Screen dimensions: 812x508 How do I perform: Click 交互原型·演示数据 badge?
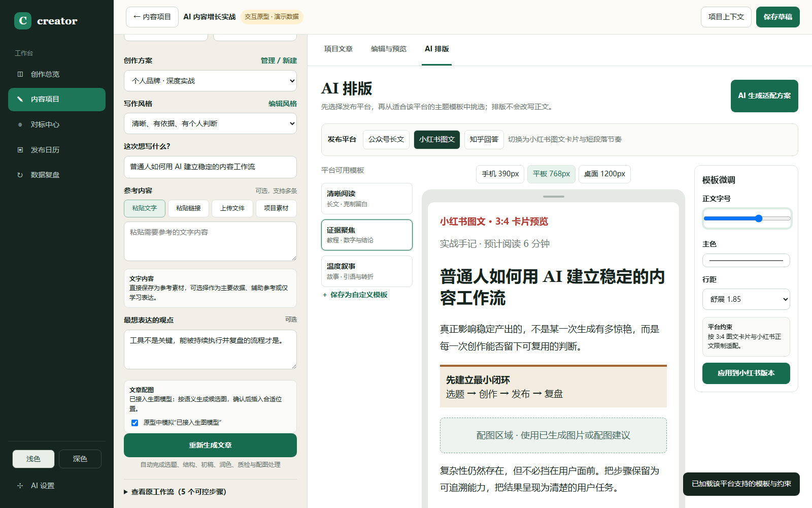(x=272, y=17)
